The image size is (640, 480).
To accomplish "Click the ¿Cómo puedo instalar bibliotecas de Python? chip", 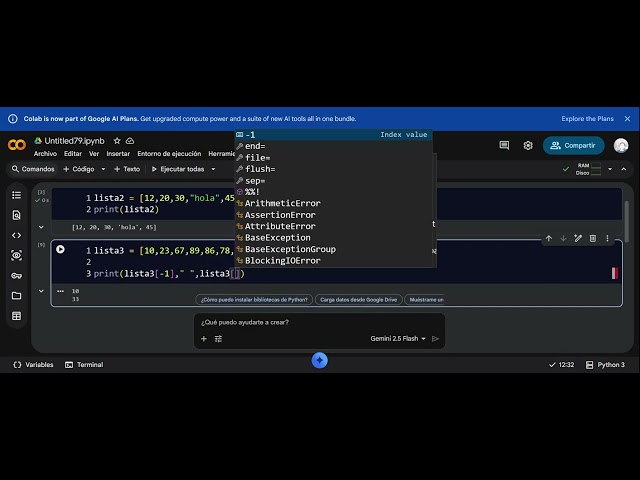I will [254, 300].
